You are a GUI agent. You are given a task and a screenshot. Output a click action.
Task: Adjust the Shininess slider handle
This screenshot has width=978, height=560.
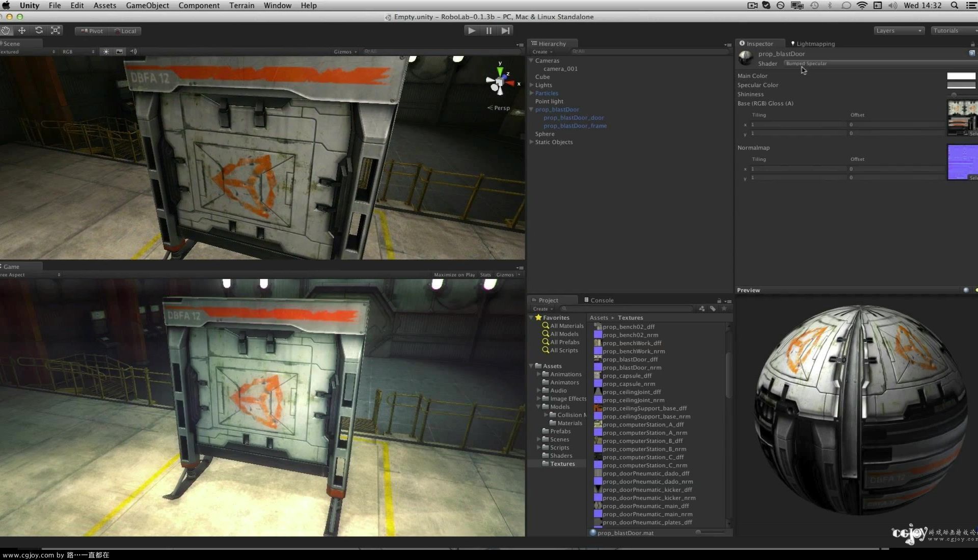pos(954,95)
